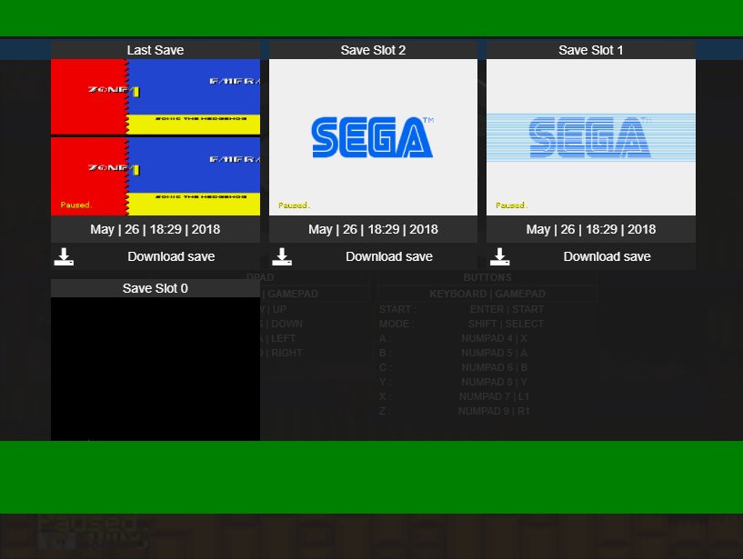Click the dimmed BUTTONS heading behind the overlay

[x=487, y=277]
